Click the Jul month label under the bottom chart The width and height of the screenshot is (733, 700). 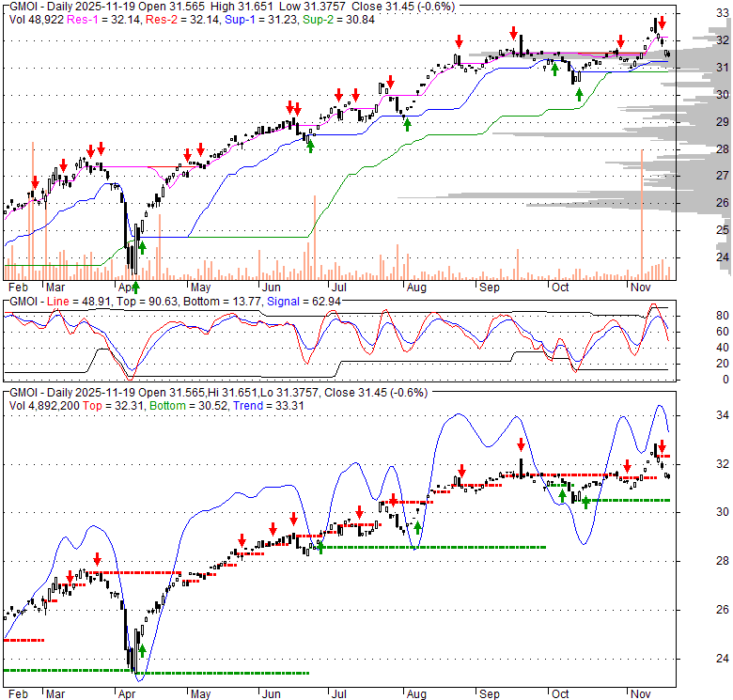(x=339, y=694)
